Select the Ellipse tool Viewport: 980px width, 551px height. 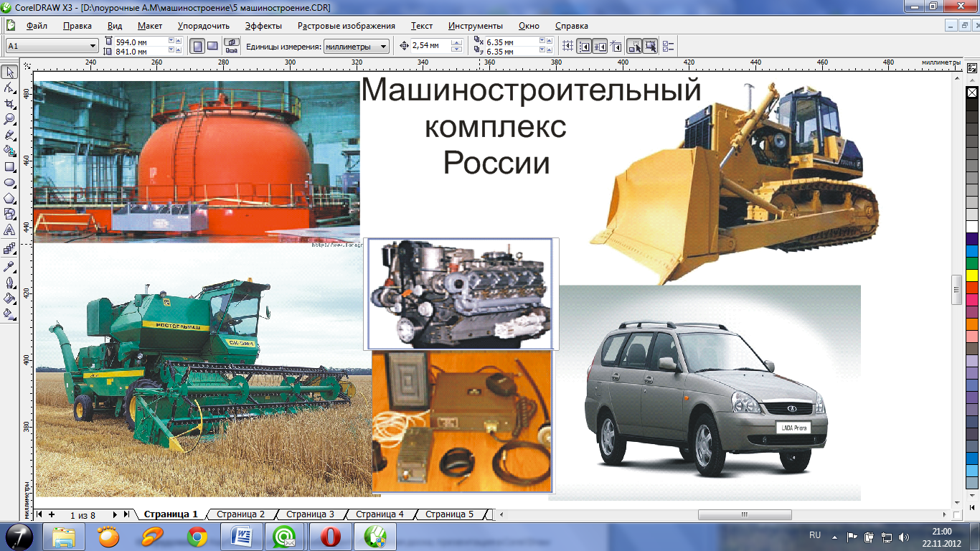[x=10, y=182]
